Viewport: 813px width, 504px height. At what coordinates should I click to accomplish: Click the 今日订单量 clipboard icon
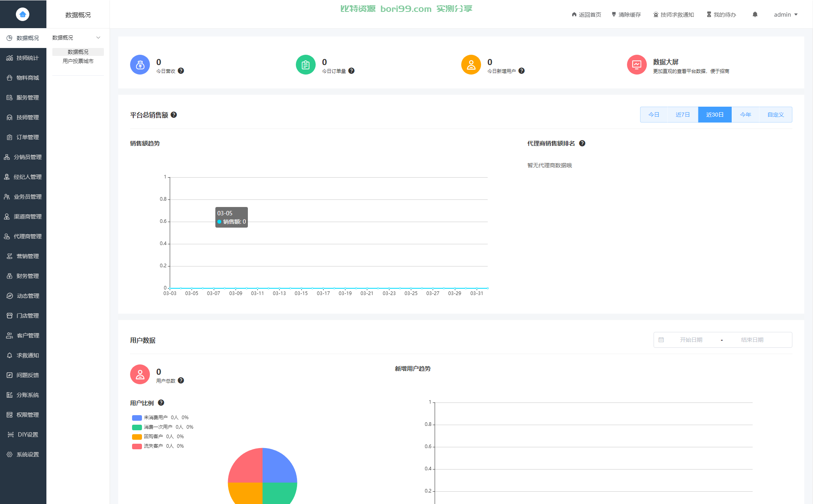click(x=306, y=65)
